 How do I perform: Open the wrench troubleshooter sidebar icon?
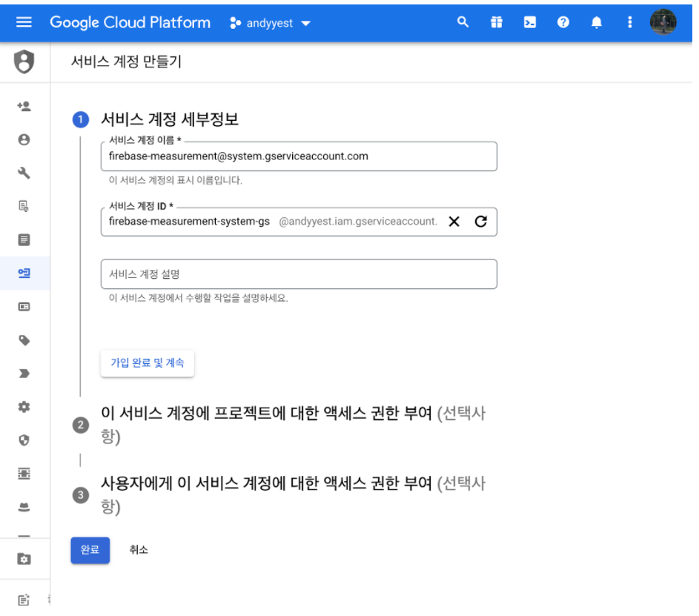[x=24, y=173]
